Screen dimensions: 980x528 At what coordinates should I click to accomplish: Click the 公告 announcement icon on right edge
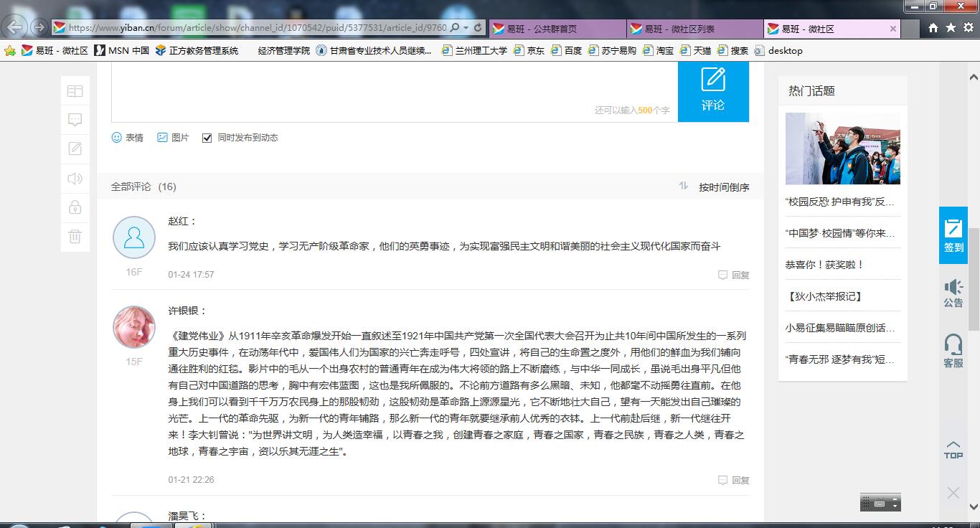[x=953, y=294]
